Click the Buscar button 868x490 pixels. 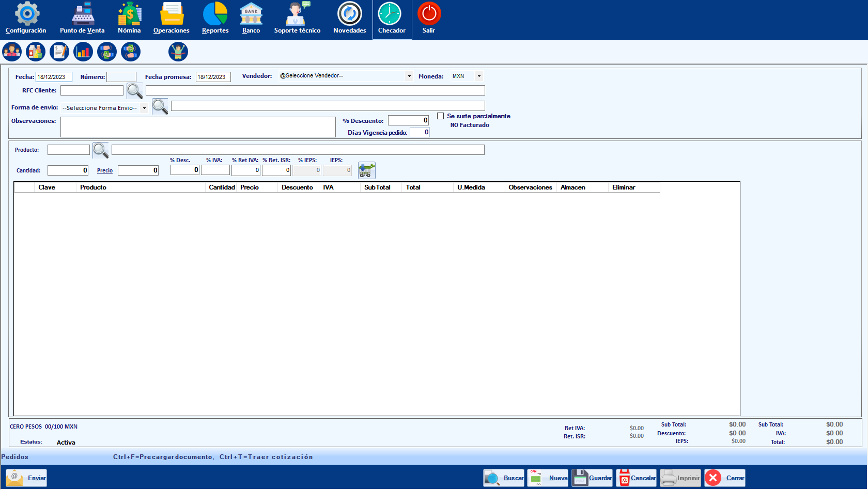[x=504, y=478]
